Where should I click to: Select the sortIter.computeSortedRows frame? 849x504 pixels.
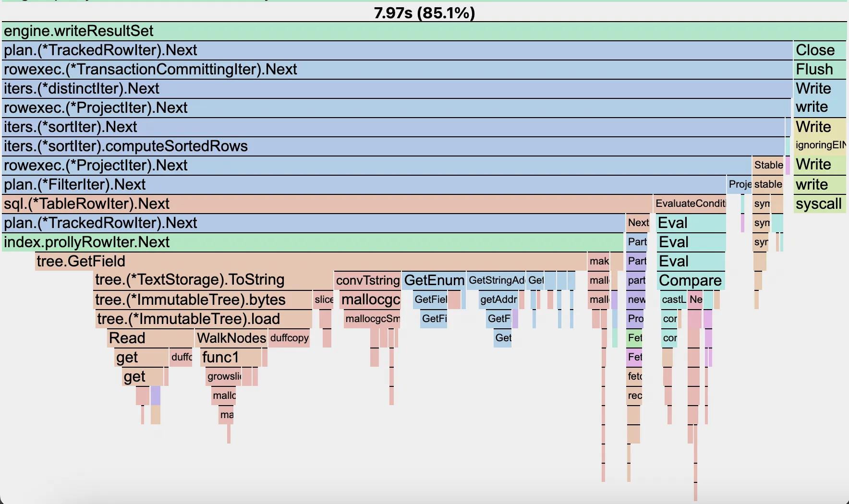pyautogui.click(x=393, y=146)
